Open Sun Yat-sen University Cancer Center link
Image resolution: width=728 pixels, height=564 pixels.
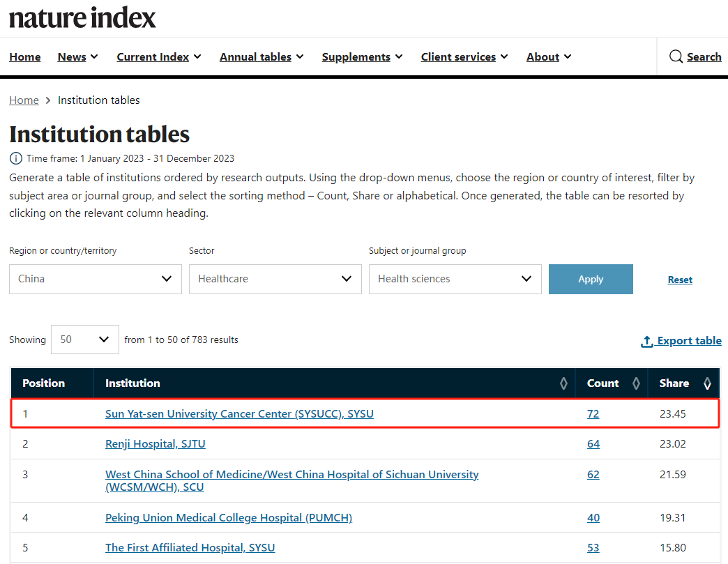click(x=239, y=413)
